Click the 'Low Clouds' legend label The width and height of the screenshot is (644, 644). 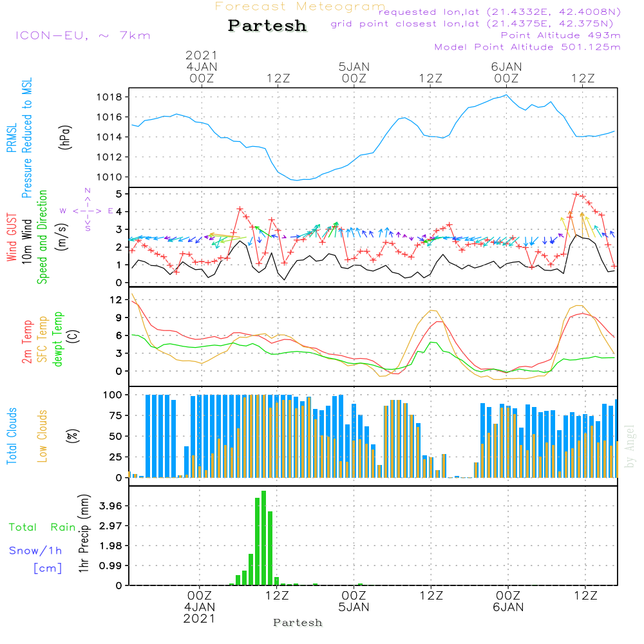click(x=43, y=436)
